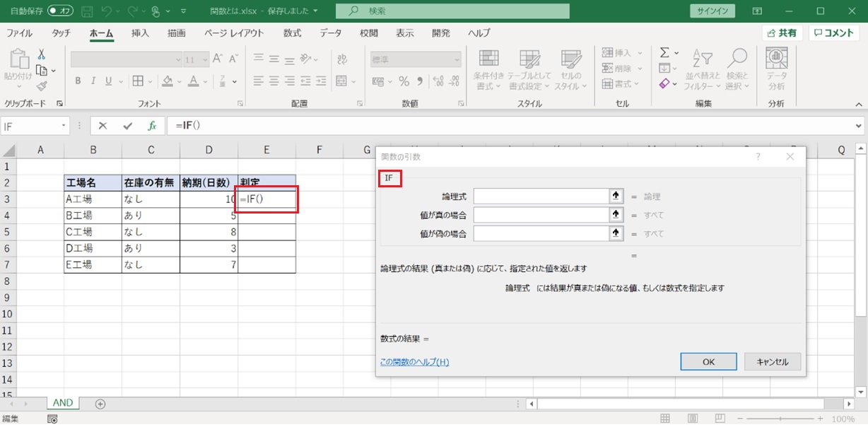Click range selector icon for 値が偽の場合

pos(616,233)
